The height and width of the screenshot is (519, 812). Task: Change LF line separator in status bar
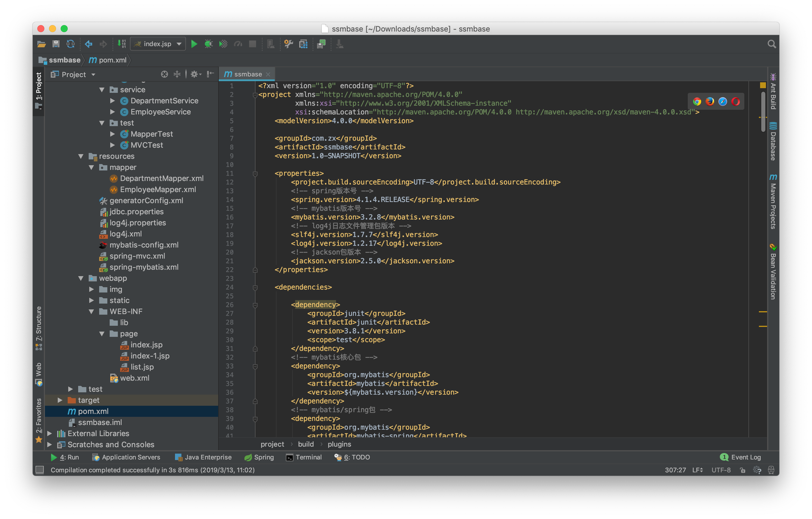point(697,470)
